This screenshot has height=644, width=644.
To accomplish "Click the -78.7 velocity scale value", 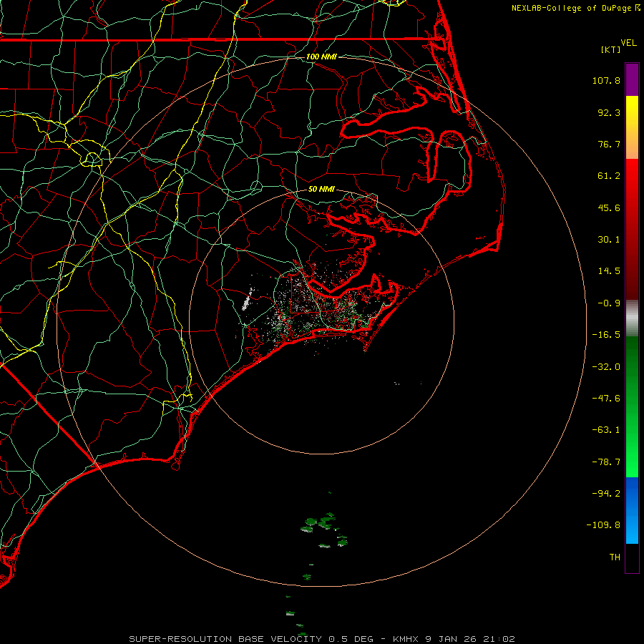I will pyautogui.click(x=606, y=462).
